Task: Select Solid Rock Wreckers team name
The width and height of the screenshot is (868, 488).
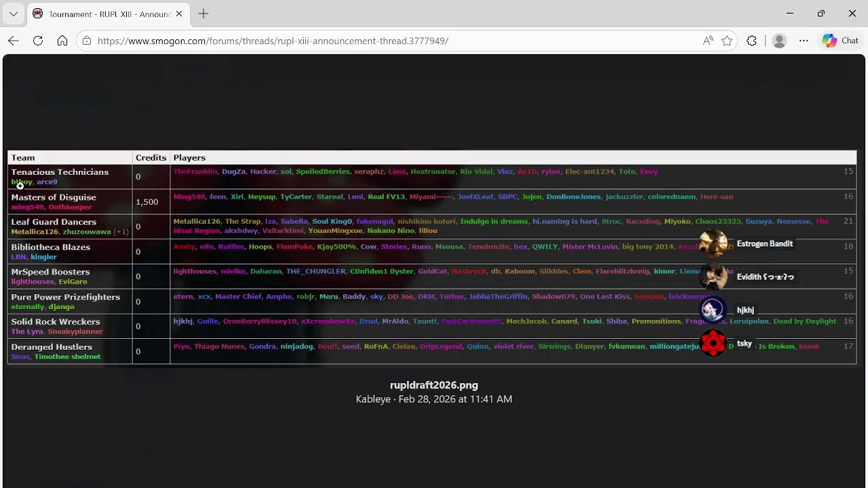Action: tap(56, 322)
